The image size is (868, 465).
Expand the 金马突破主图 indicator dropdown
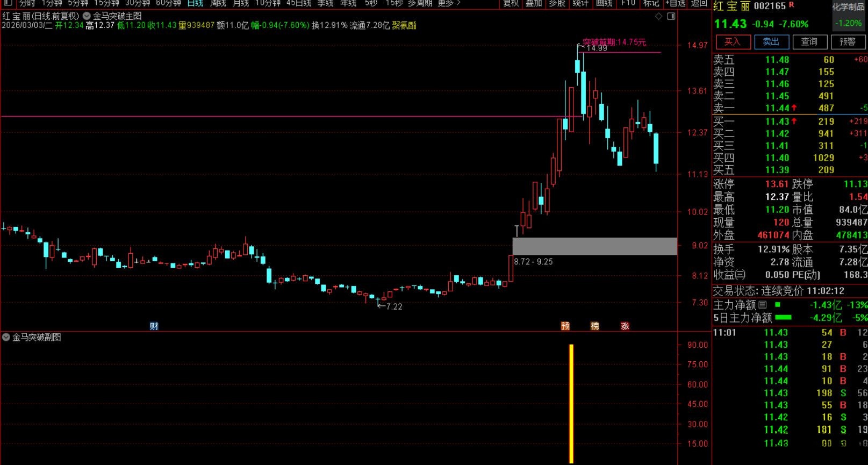pos(87,16)
